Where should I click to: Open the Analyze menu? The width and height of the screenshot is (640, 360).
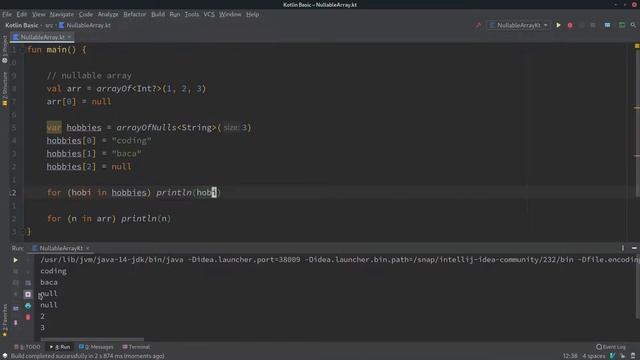click(x=108, y=14)
